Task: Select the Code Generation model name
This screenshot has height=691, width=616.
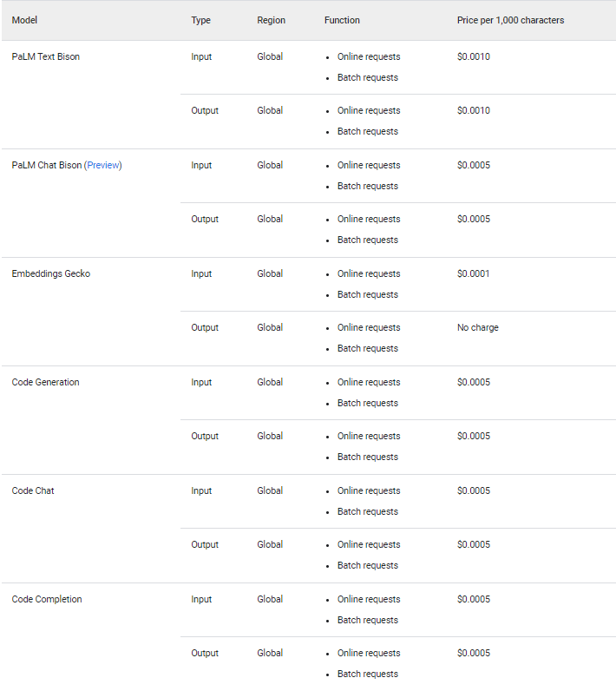Action: (x=45, y=383)
